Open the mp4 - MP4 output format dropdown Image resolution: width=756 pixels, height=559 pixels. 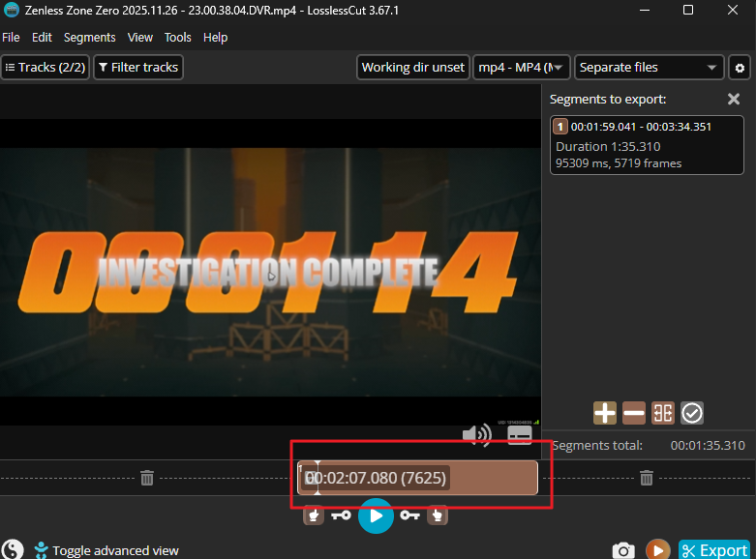(x=522, y=68)
